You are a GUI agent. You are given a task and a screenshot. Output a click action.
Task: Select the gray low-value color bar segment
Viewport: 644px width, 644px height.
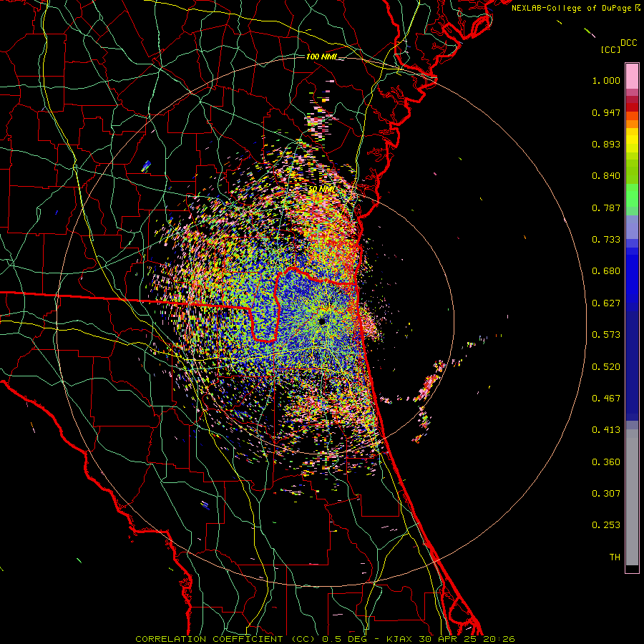[x=632, y=497]
